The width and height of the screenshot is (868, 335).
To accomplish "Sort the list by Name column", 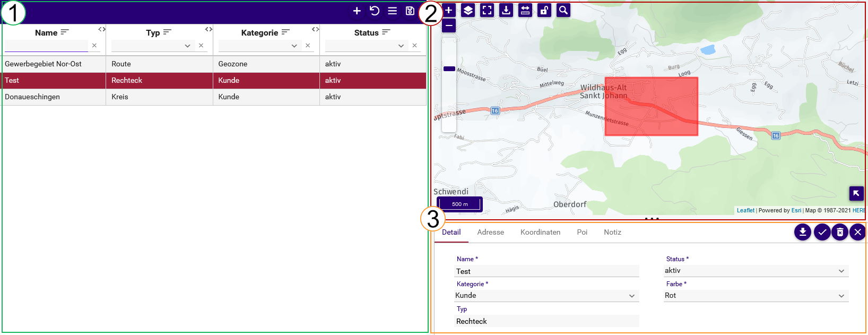I will tap(65, 32).
